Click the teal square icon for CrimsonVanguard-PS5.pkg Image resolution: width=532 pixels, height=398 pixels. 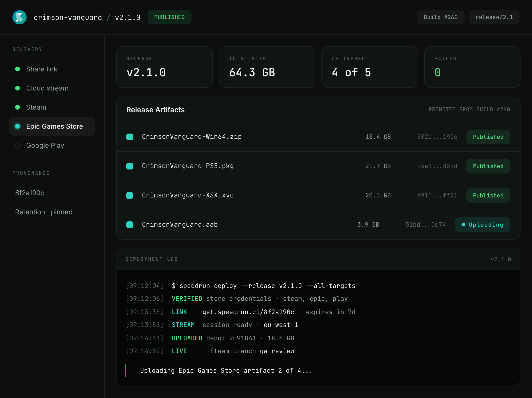[x=130, y=166]
